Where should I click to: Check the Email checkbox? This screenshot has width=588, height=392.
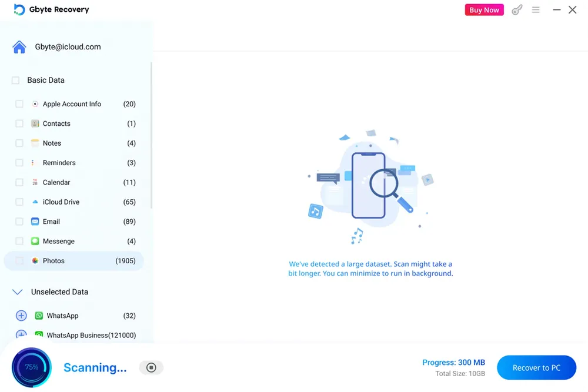point(19,222)
